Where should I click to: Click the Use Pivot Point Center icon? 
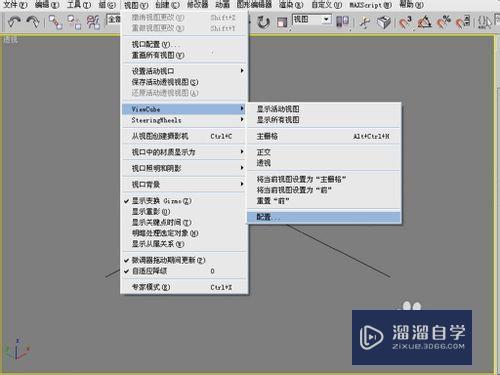[342, 22]
